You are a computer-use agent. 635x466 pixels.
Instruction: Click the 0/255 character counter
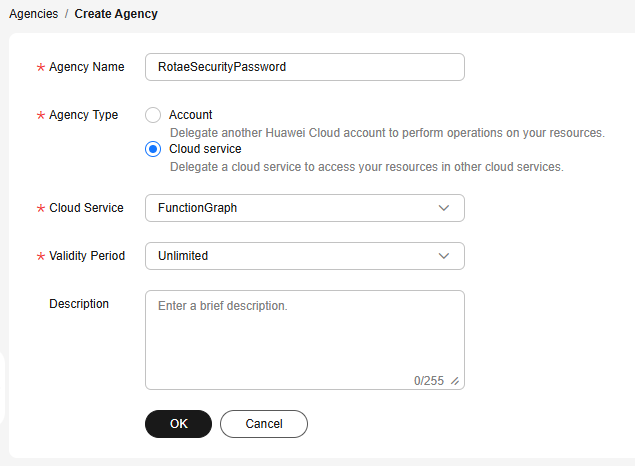[x=428, y=381]
